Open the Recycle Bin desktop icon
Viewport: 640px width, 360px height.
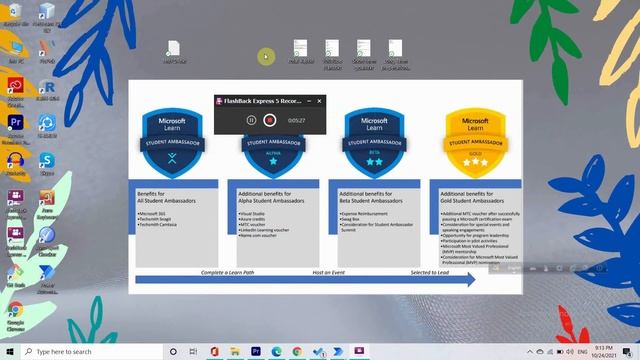pyautogui.click(x=16, y=14)
